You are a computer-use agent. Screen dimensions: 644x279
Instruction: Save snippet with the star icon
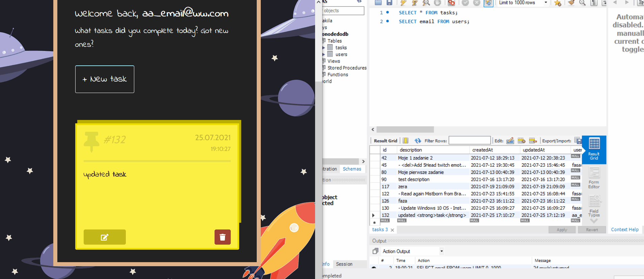[x=558, y=3]
